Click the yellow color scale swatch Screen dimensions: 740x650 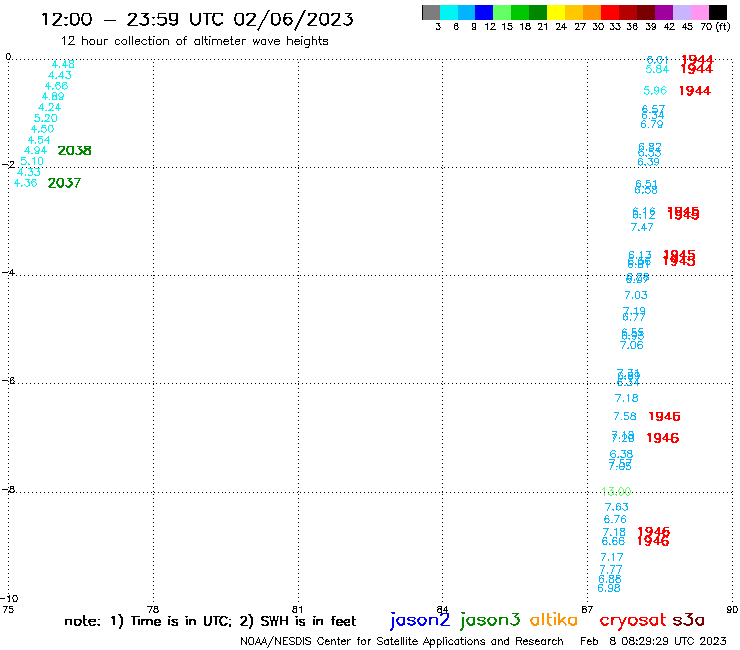click(556, 12)
